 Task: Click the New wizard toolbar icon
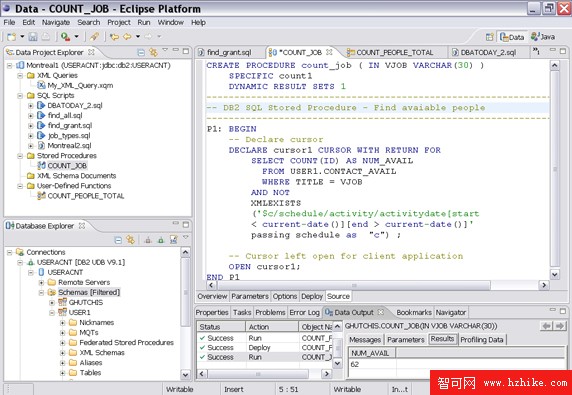(x=12, y=36)
